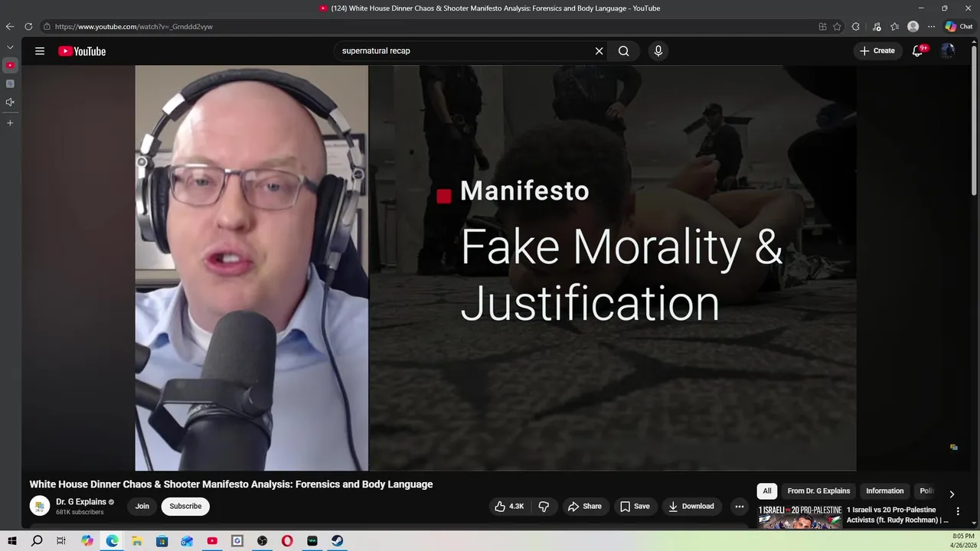
Task: Open more actions ellipsis under video
Action: tap(739, 507)
